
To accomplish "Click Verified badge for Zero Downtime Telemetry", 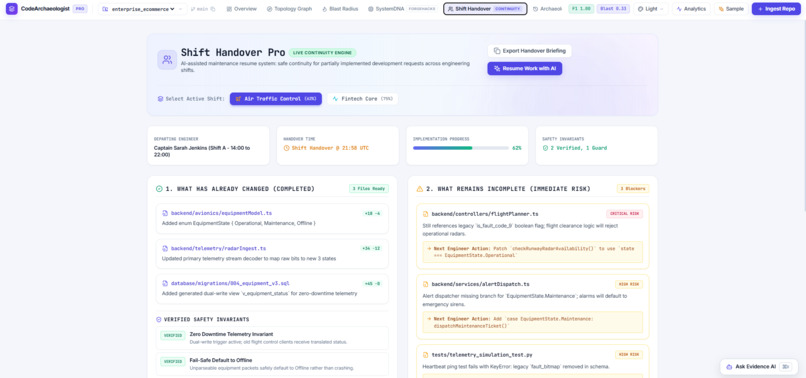I will tap(173, 335).
